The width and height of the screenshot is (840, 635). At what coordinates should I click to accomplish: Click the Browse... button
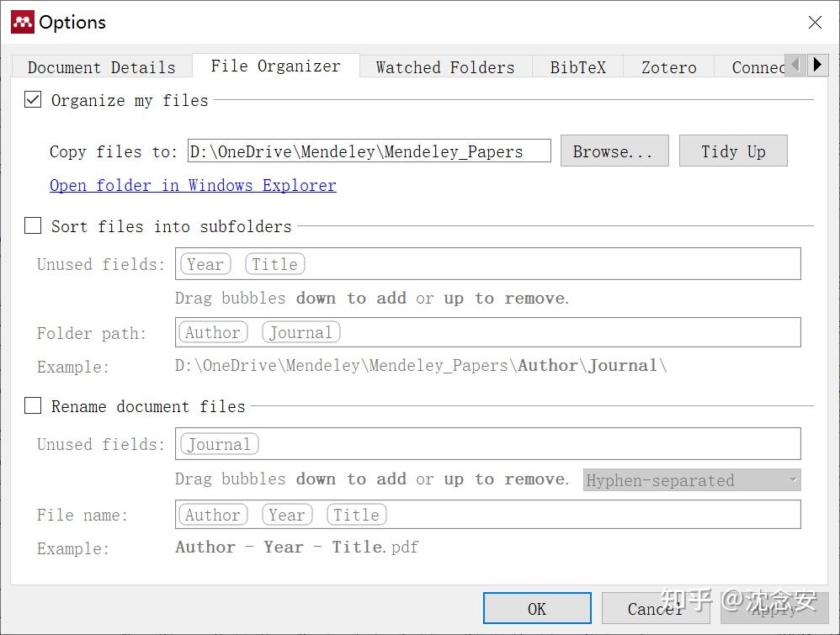pyautogui.click(x=614, y=151)
